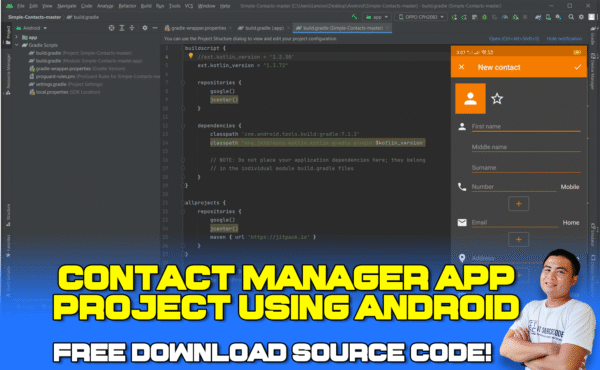Add another phone number with plus button
This screenshot has width=600, height=370.
pyautogui.click(x=518, y=204)
